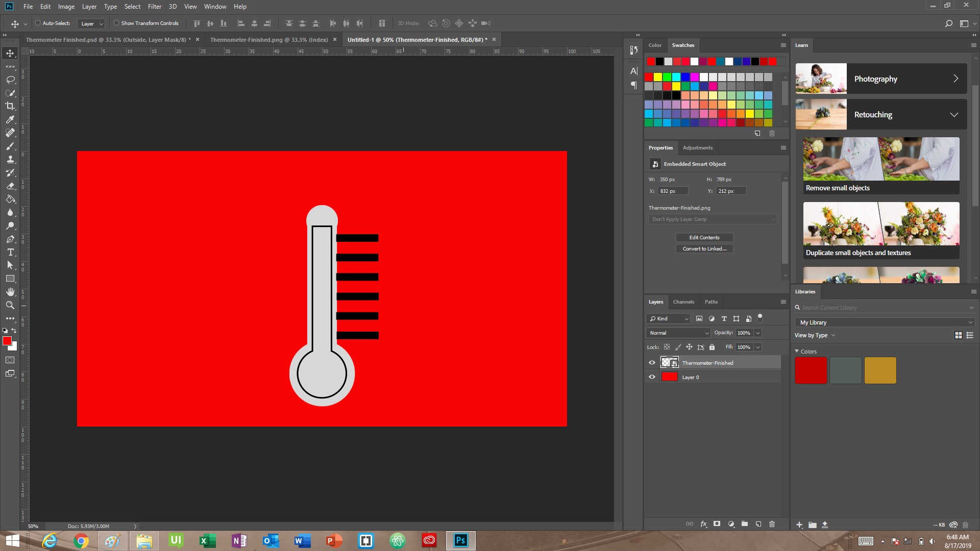Image resolution: width=980 pixels, height=551 pixels.
Task: Select the Quick Selection tool
Action: (10, 93)
